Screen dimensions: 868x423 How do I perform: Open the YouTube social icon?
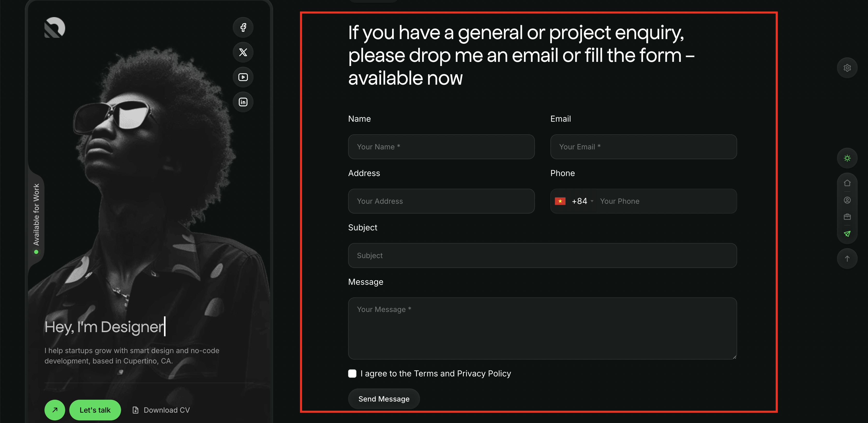click(x=243, y=77)
